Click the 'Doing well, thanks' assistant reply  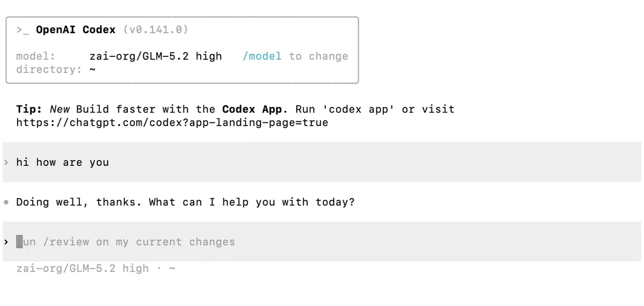click(185, 202)
